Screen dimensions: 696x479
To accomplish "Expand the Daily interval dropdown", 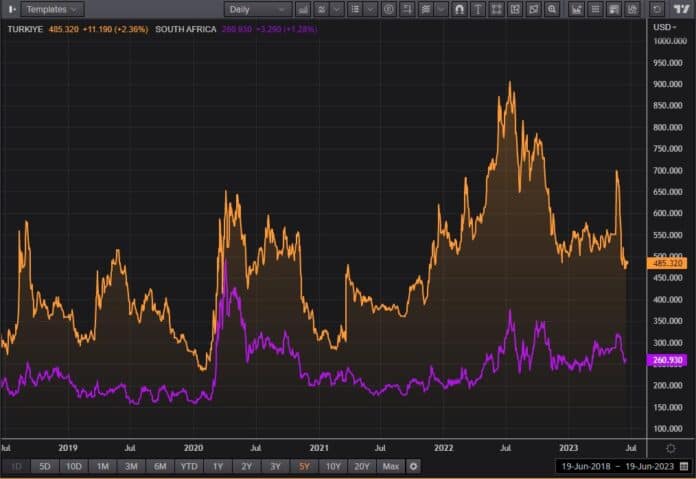I will tap(256, 9).
